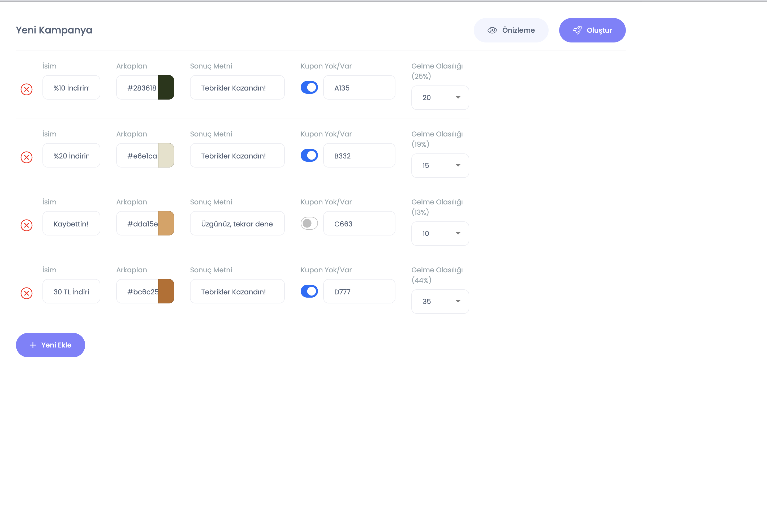Click the #dda15e hex code field

pos(137,224)
